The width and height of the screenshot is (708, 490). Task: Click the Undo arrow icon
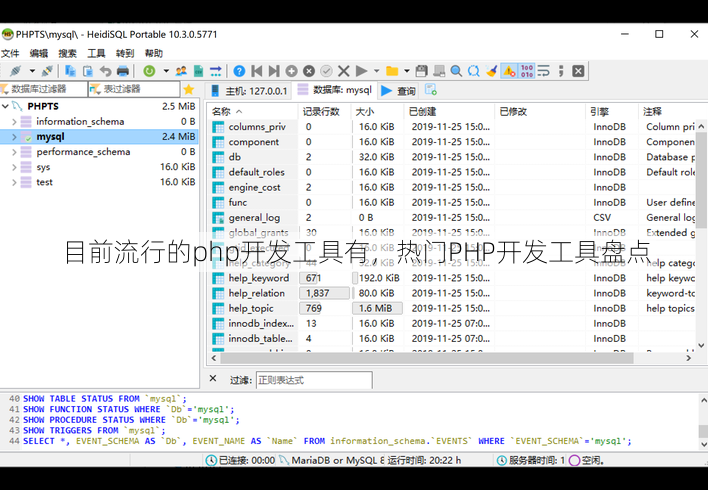pyautogui.click(x=105, y=71)
